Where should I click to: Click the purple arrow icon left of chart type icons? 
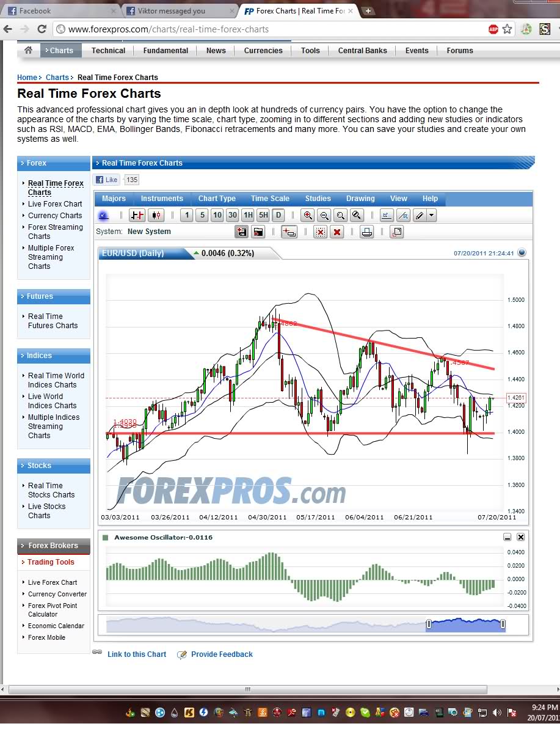pyautogui.click(x=103, y=215)
